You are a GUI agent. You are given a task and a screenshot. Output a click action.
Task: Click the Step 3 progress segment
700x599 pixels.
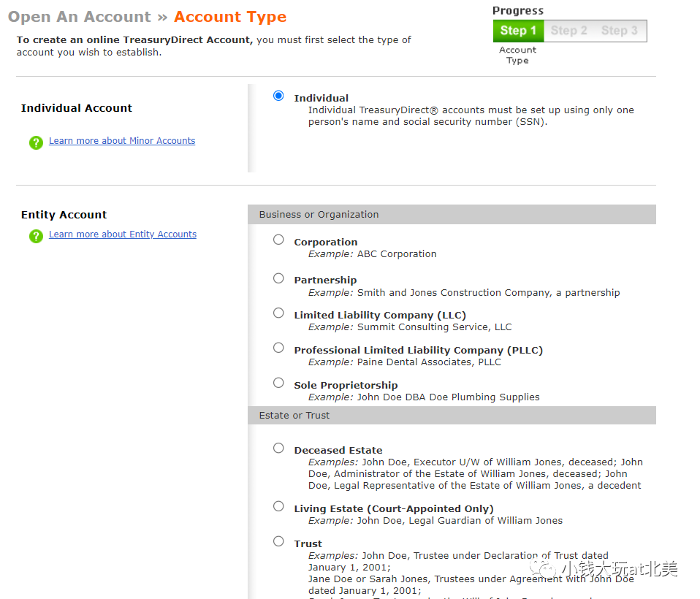coord(619,31)
